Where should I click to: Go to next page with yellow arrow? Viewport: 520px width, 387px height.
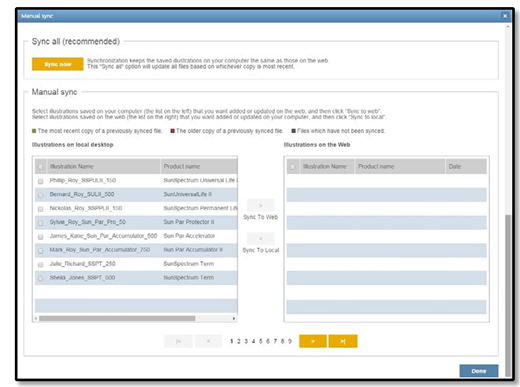point(313,341)
